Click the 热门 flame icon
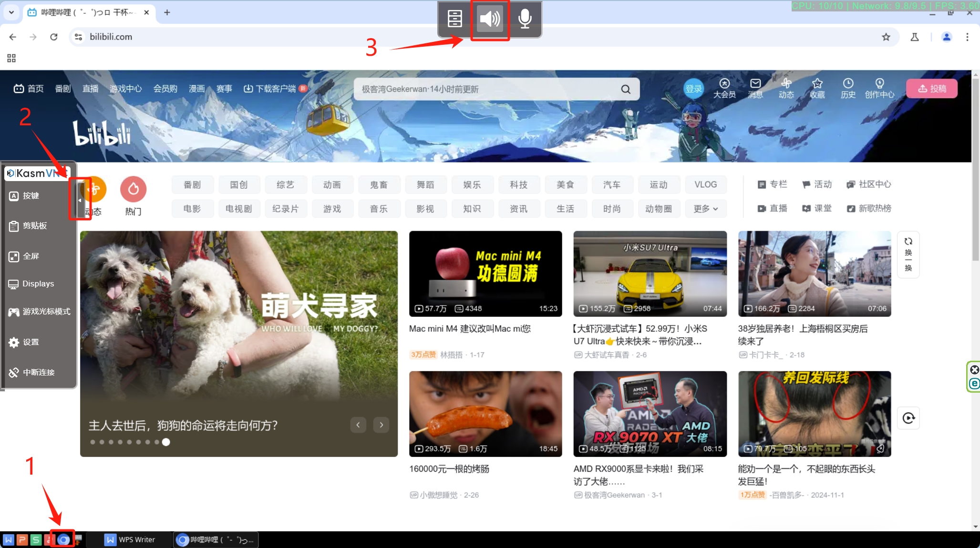This screenshot has height=548, width=980. (133, 189)
